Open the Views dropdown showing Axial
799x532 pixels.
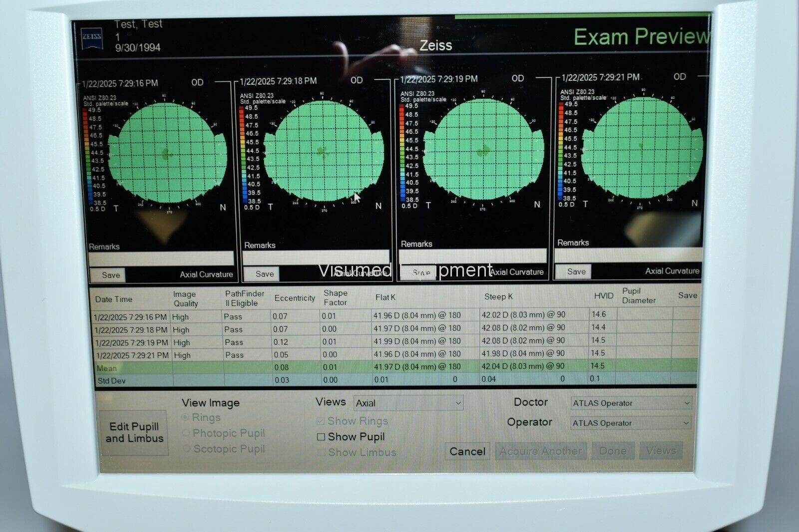click(408, 403)
